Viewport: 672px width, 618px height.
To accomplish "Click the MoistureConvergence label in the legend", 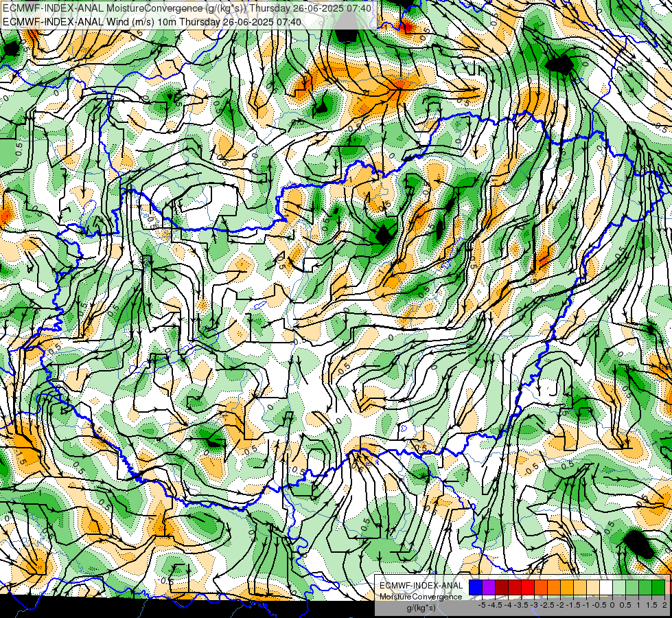I will 421,597.
